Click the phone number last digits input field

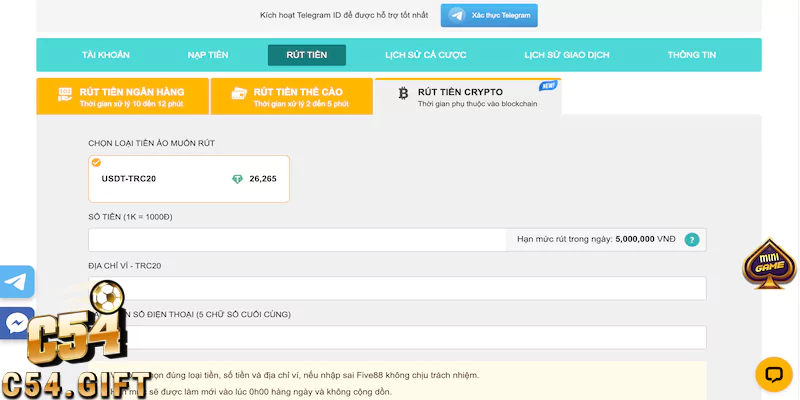click(x=397, y=337)
